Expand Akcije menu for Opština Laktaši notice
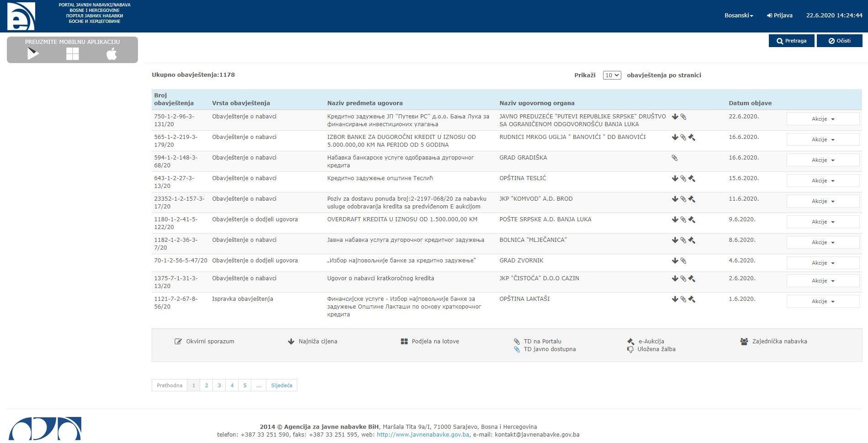Image resolution: width=868 pixels, height=443 pixels. click(x=823, y=301)
